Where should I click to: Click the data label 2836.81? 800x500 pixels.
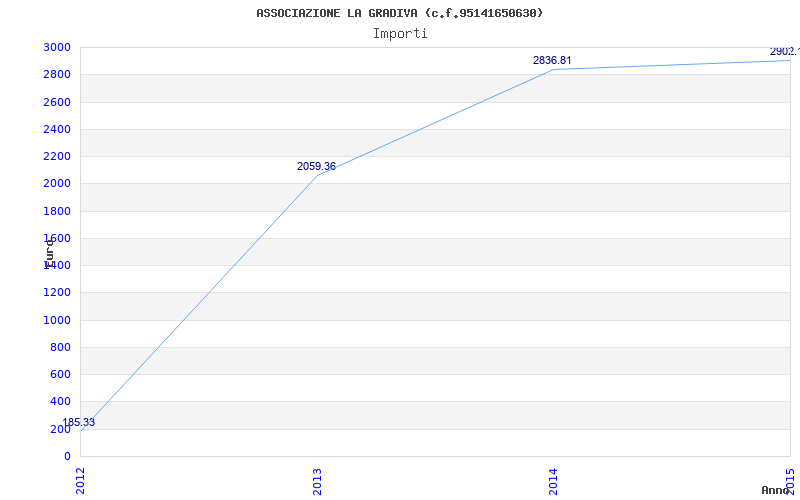click(x=552, y=60)
